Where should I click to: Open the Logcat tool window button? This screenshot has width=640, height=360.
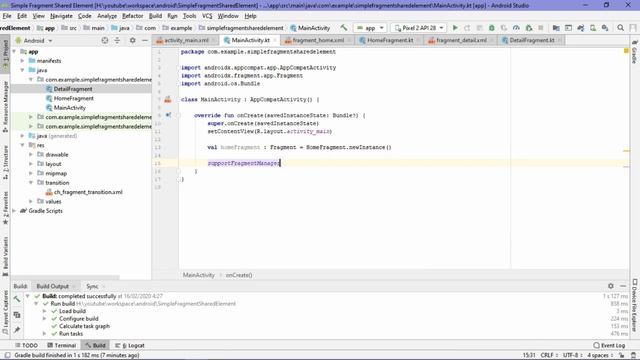[130, 345]
